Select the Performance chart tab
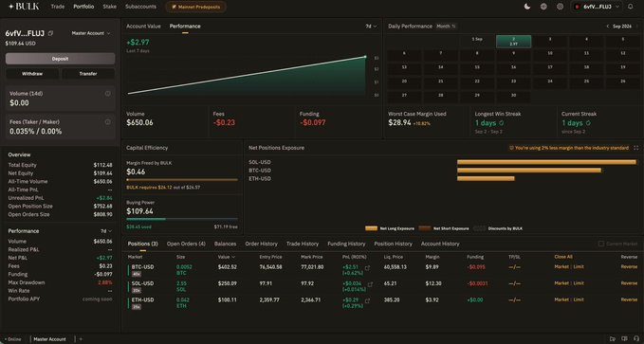The width and height of the screenshot is (644, 344). (185, 27)
